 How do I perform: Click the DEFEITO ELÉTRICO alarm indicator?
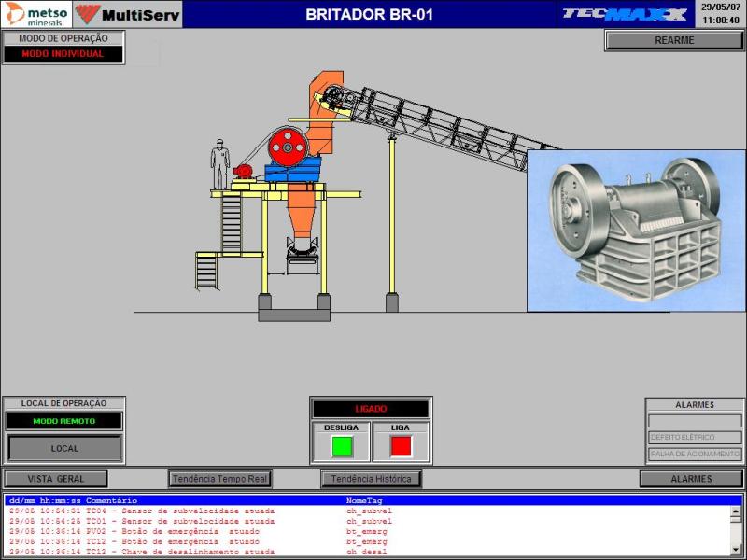[x=695, y=437]
